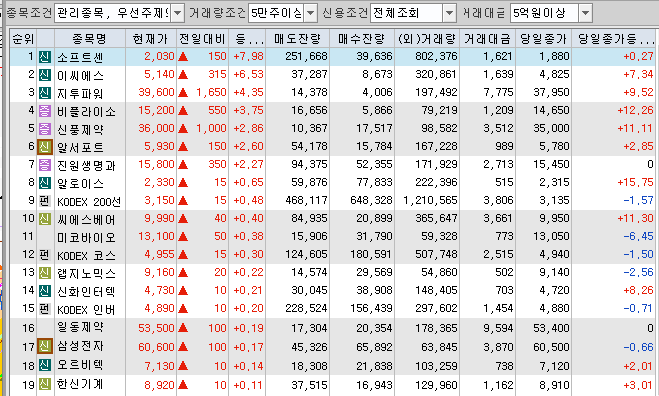Click the 신 icon beside 한신기계
Image resolution: width=659 pixels, height=396 pixels.
pyautogui.click(x=45, y=384)
